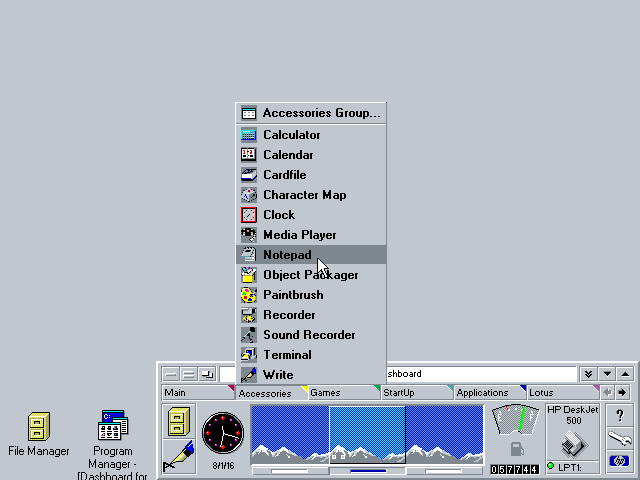
Task: Click the window-shape button on Dashboard title bar
Action: 207,374
